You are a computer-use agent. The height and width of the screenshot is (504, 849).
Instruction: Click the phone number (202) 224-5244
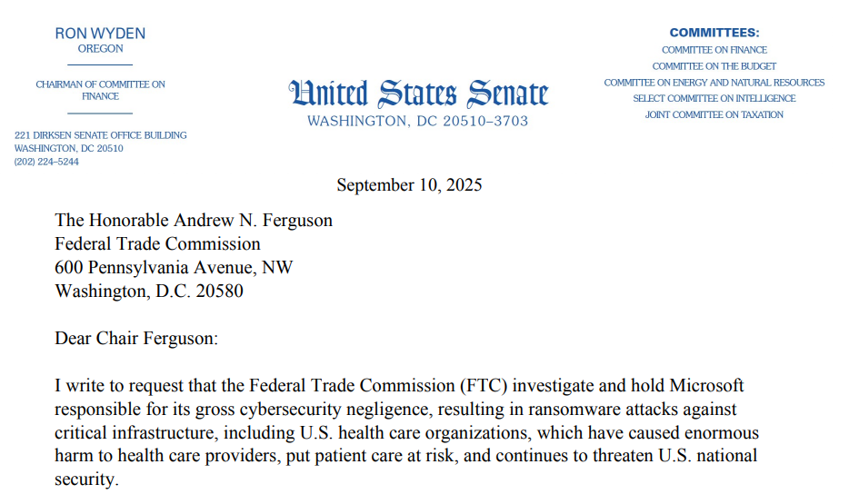[46, 162]
